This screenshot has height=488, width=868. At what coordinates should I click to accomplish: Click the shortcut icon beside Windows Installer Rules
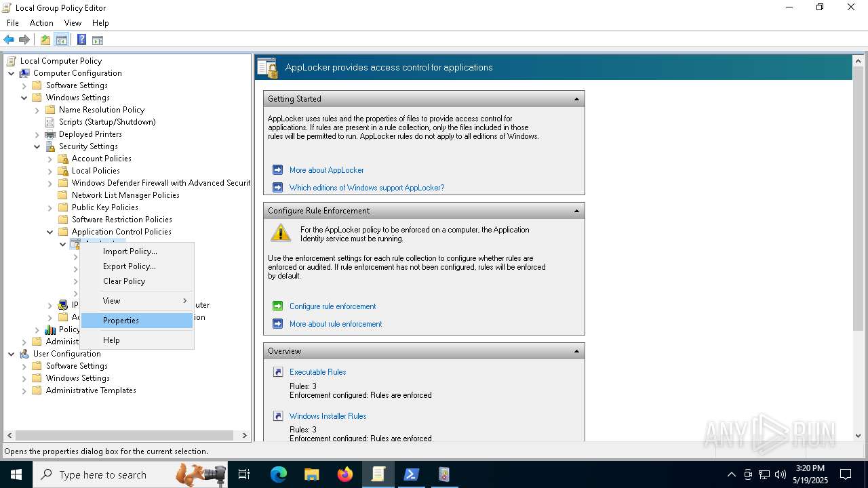coord(277,416)
